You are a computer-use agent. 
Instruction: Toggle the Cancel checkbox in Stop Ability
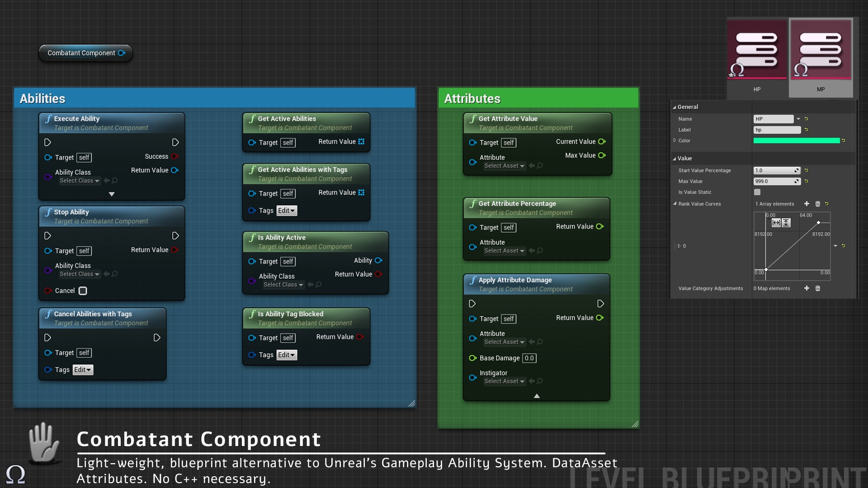click(x=83, y=291)
